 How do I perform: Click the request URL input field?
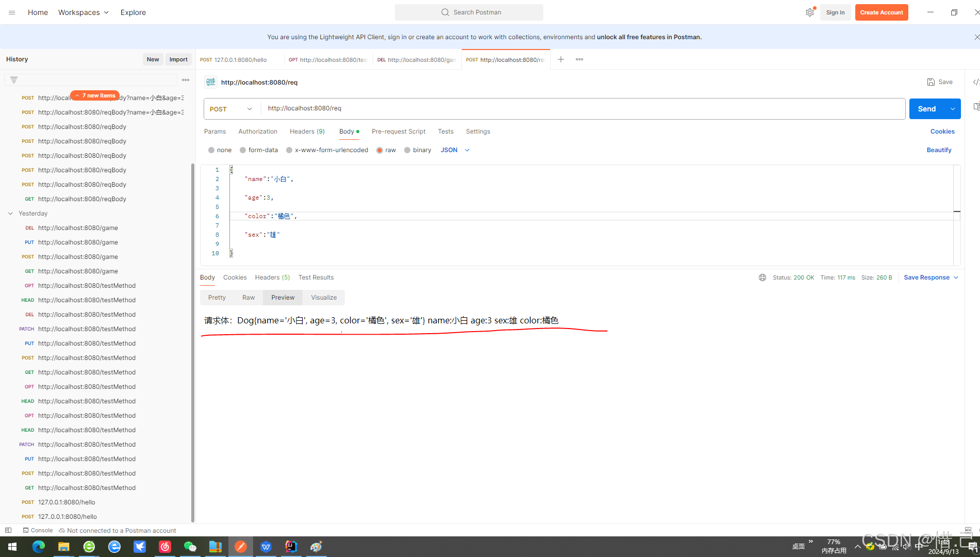[x=583, y=109]
